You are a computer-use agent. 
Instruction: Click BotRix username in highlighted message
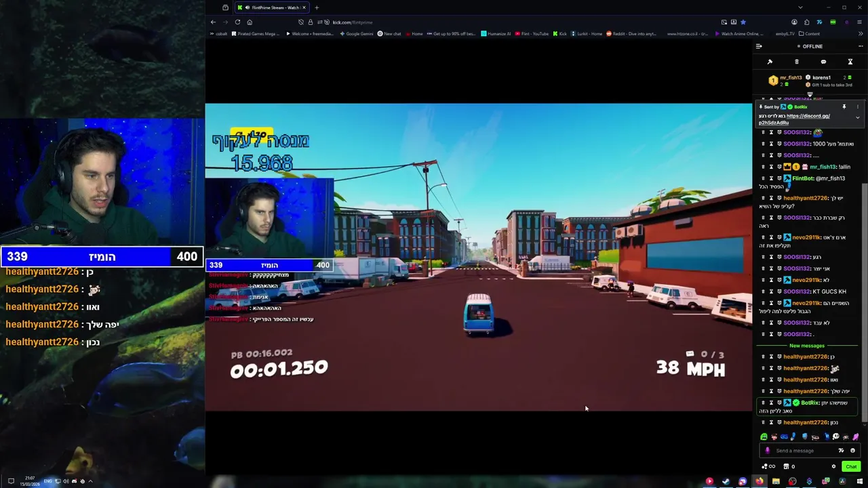coord(810,403)
